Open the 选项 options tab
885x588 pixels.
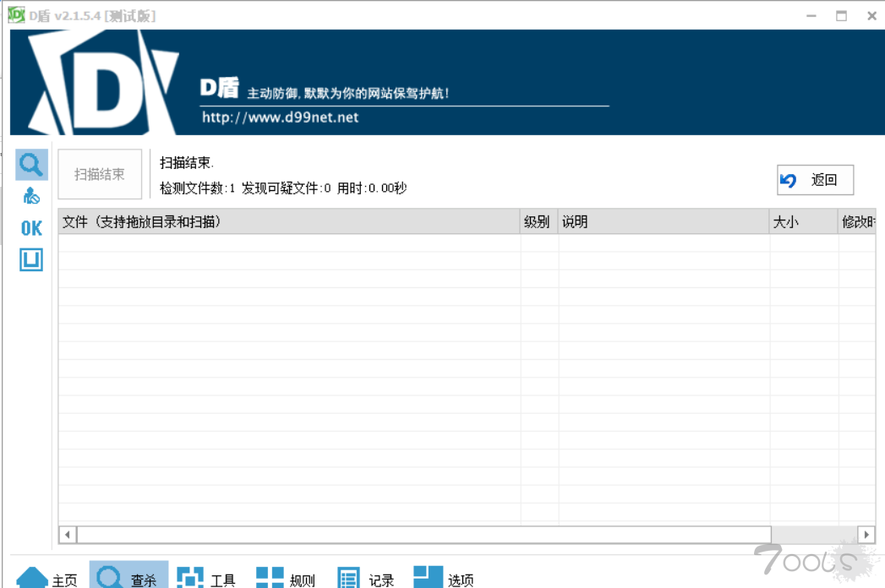click(x=444, y=579)
